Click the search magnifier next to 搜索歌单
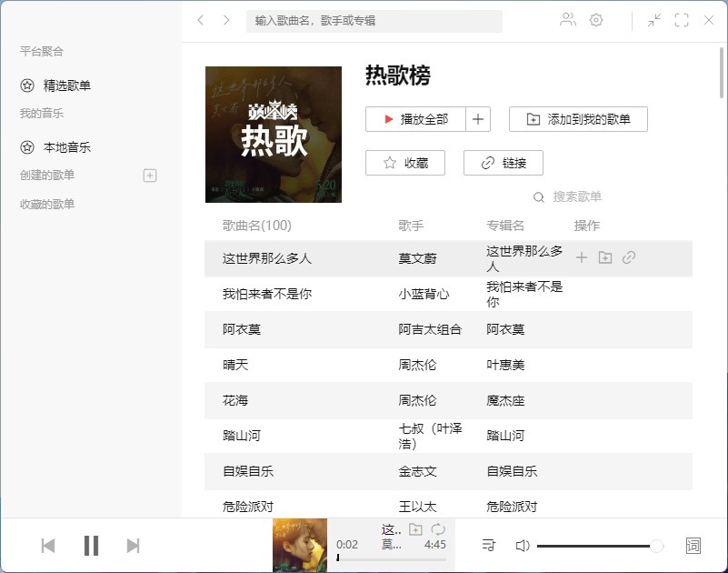728x573 pixels. pyautogui.click(x=539, y=196)
